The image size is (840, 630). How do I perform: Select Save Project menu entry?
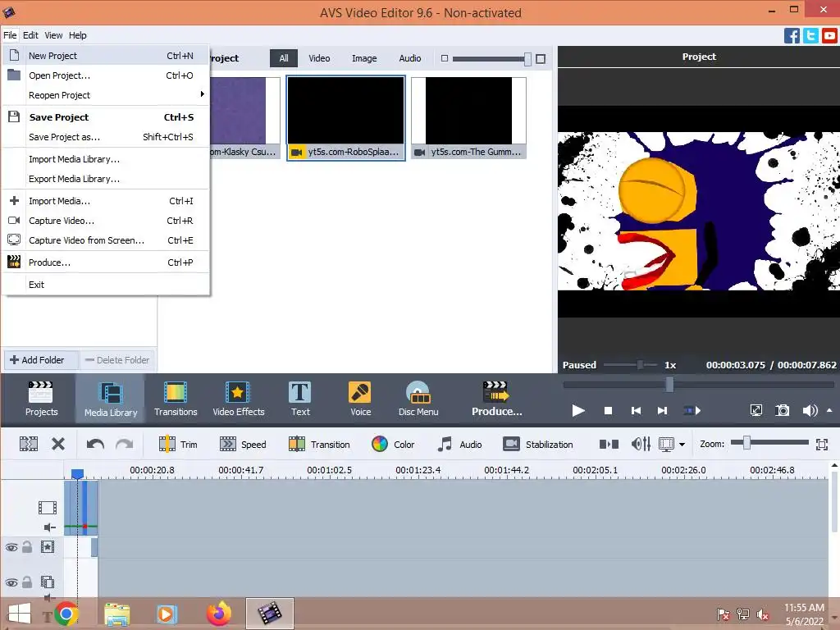point(106,117)
